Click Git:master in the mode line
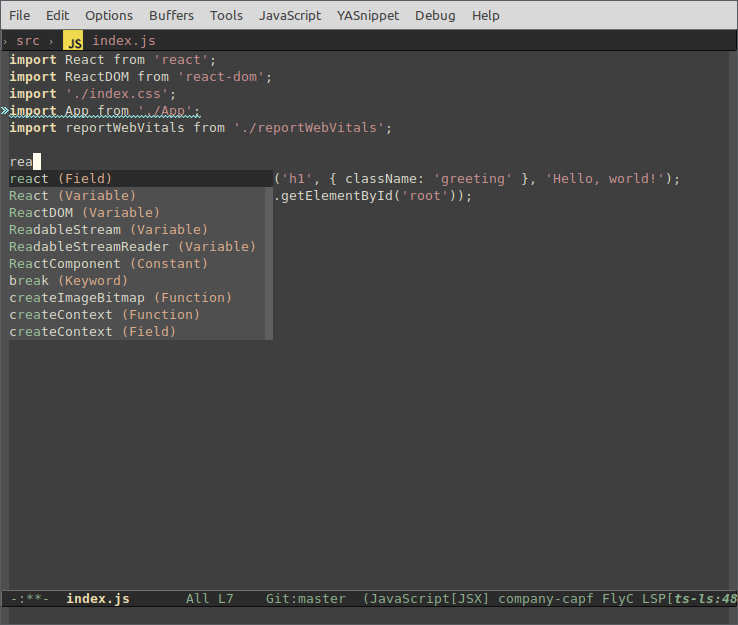Image resolution: width=738 pixels, height=625 pixels. point(305,599)
